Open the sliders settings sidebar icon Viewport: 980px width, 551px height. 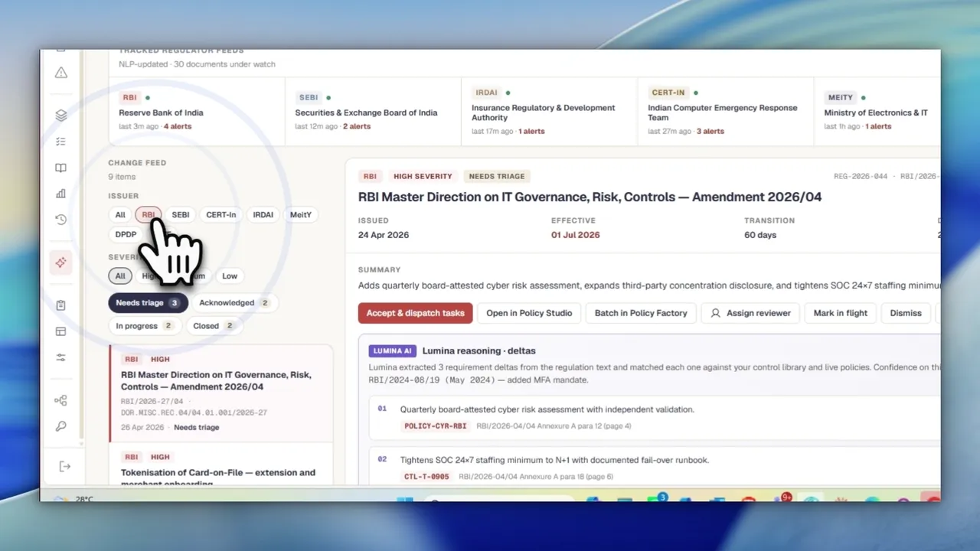tap(61, 357)
